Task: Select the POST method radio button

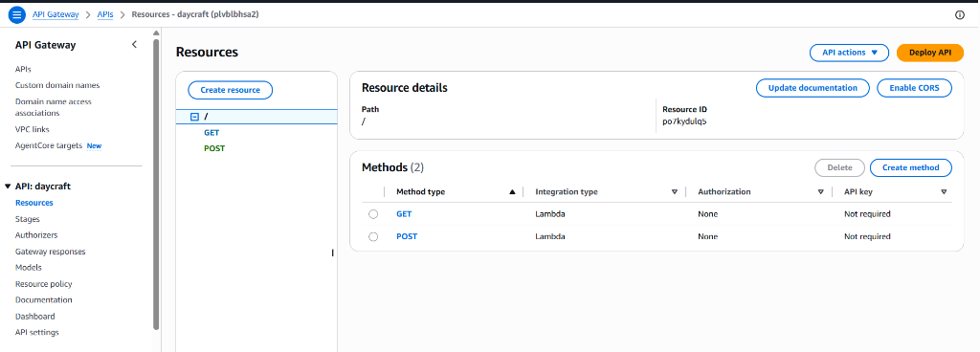Action: [373, 236]
